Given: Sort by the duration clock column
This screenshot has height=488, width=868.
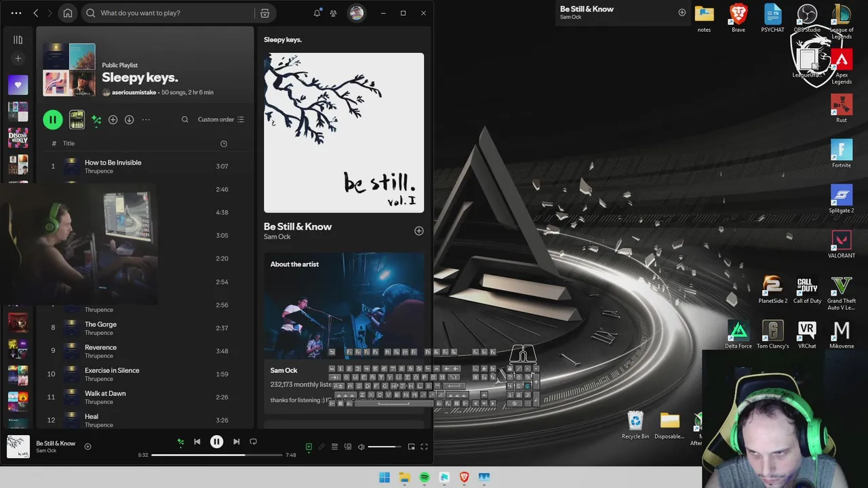Looking at the screenshot, I should tap(224, 144).
